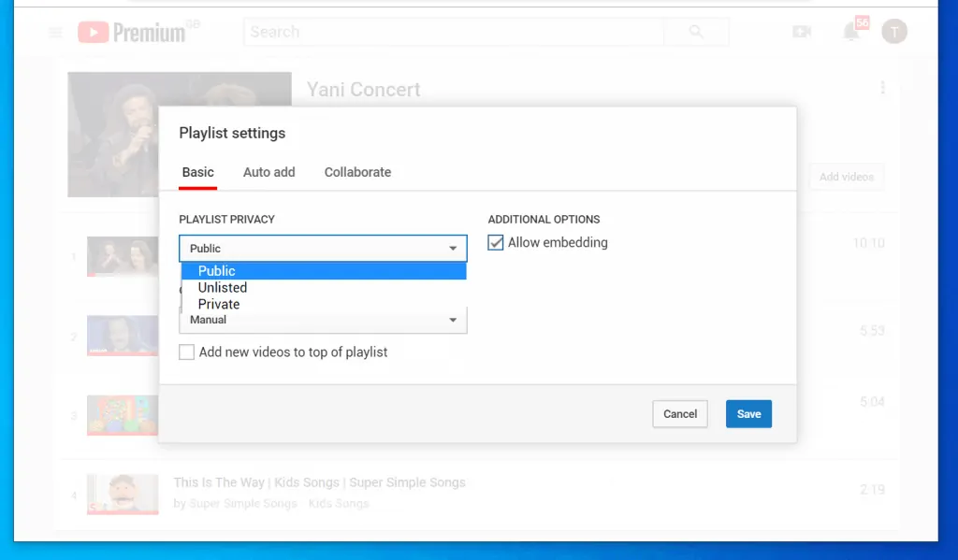Click the Add videos button
This screenshot has width=958, height=560.
tap(846, 177)
